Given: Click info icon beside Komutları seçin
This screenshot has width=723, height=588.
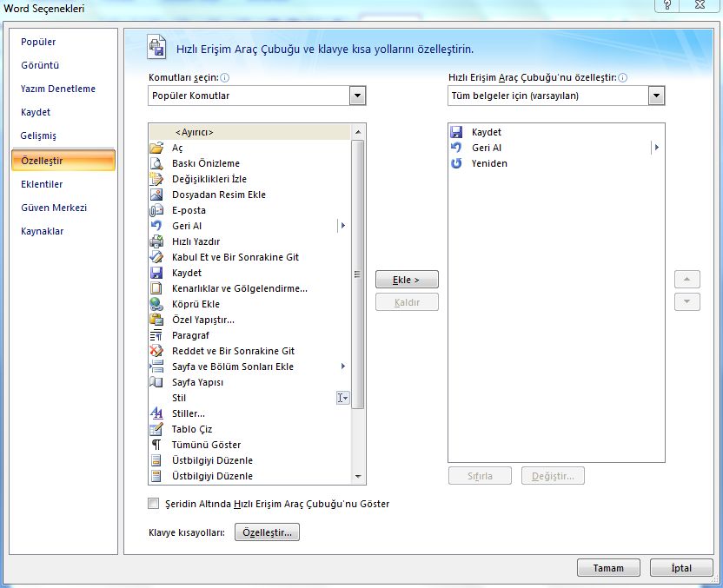Looking at the screenshot, I should click(x=224, y=78).
